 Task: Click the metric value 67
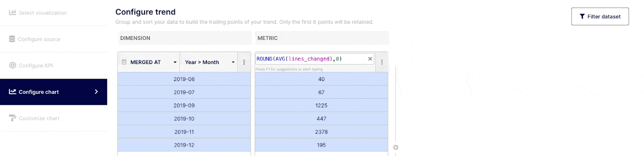pyautogui.click(x=321, y=92)
